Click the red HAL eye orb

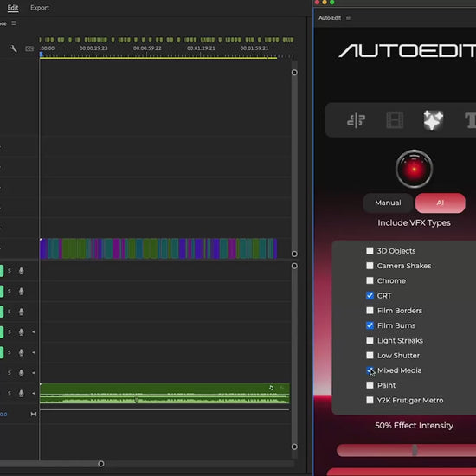point(414,169)
